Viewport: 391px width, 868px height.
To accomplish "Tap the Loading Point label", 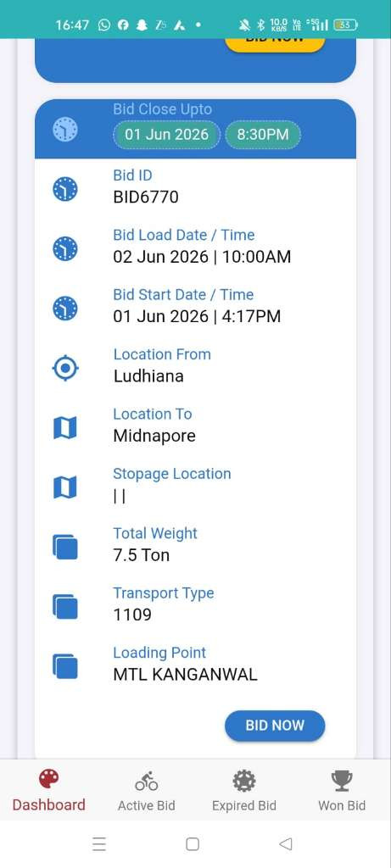I will pyautogui.click(x=159, y=653).
